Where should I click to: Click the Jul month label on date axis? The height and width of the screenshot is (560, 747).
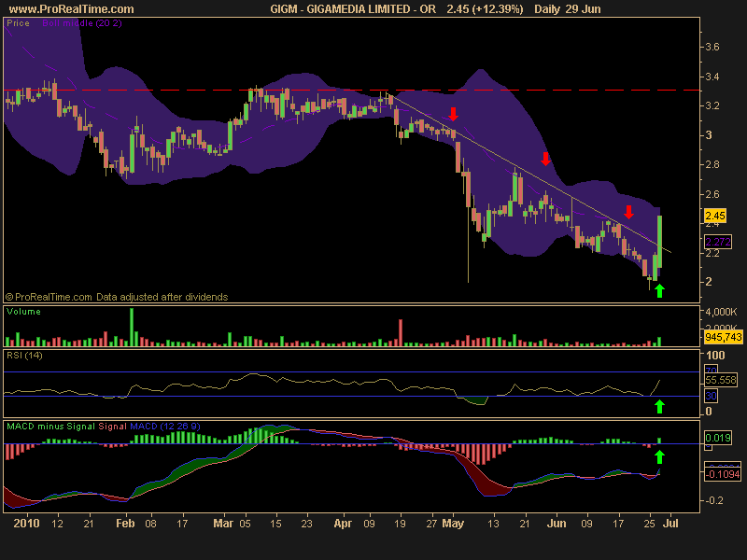[670, 524]
